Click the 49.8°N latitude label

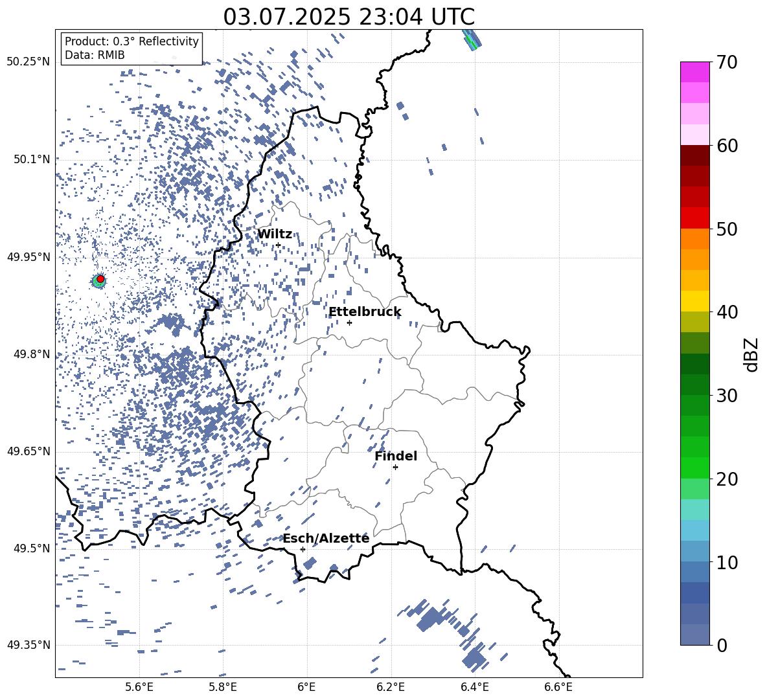(31, 354)
